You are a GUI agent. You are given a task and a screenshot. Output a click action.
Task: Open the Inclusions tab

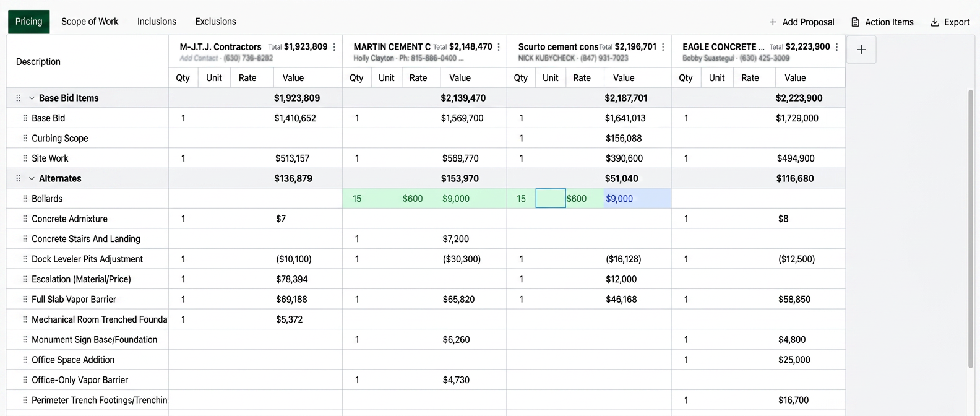(x=157, y=22)
